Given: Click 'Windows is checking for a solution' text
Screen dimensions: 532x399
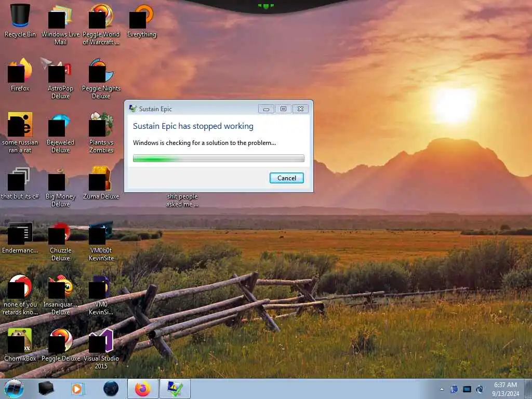Looking at the screenshot, I should click(x=204, y=143).
